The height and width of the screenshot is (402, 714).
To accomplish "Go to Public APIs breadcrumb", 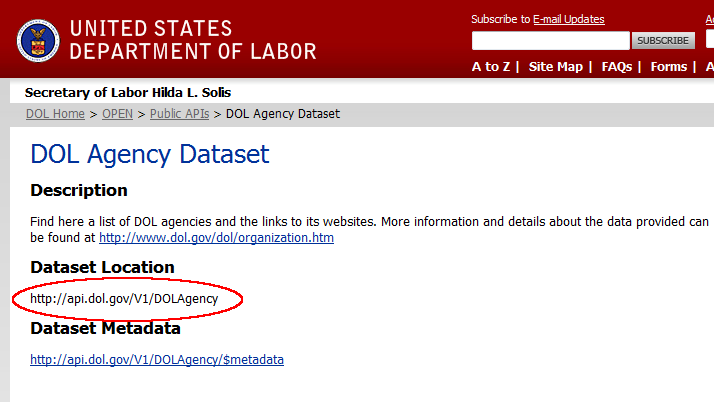I will click(x=180, y=114).
